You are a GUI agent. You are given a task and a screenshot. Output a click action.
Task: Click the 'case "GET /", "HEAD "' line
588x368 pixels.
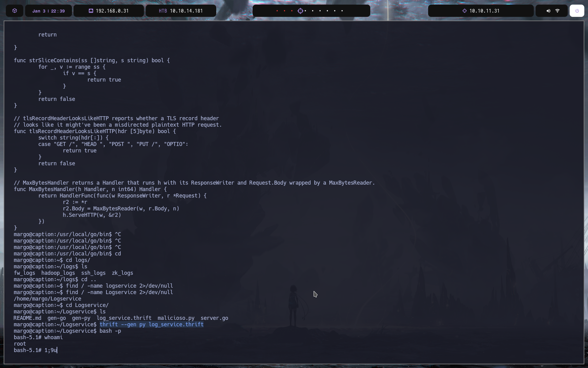[113, 144]
